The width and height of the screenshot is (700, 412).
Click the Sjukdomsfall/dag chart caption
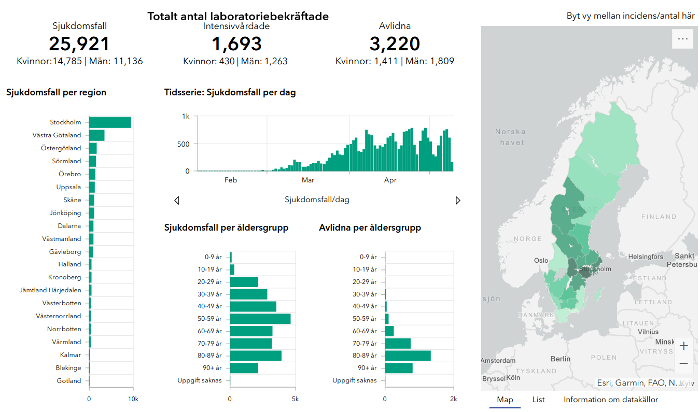point(317,200)
